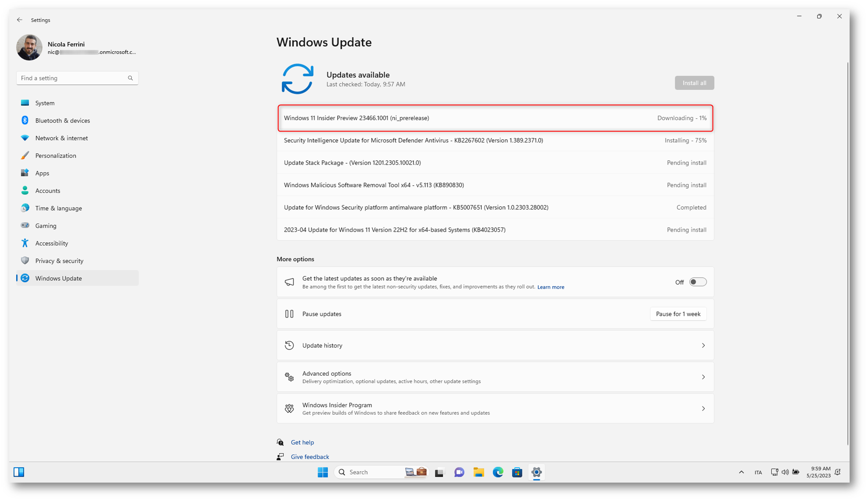The height and width of the screenshot is (501, 868).
Task: Expand Advanced options chevron
Action: (703, 377)
